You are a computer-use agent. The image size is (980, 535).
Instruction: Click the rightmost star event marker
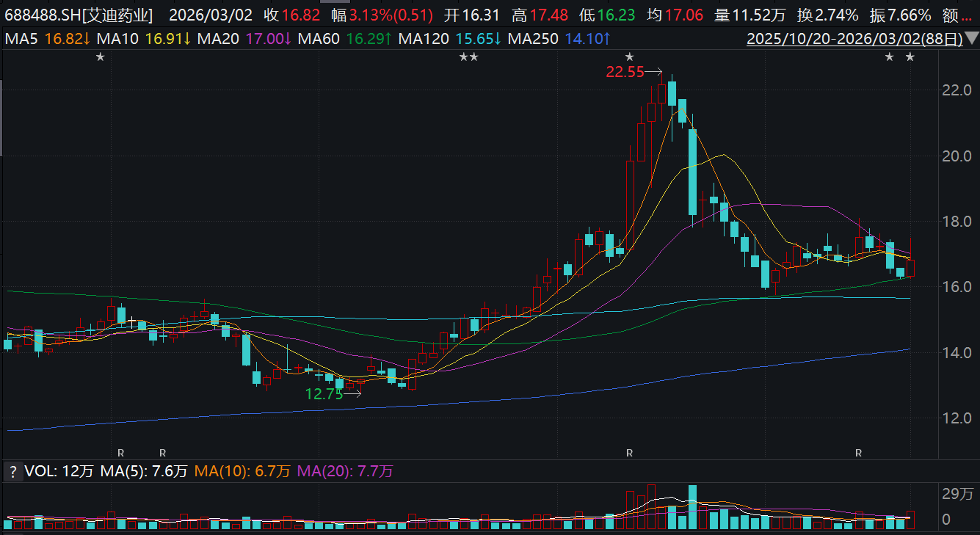[910, 57]
